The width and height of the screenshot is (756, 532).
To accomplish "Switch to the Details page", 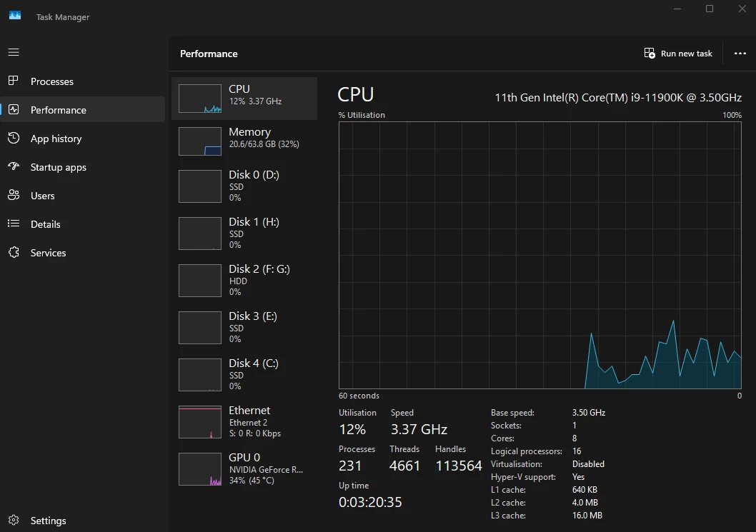I will (x=45, y=224).
